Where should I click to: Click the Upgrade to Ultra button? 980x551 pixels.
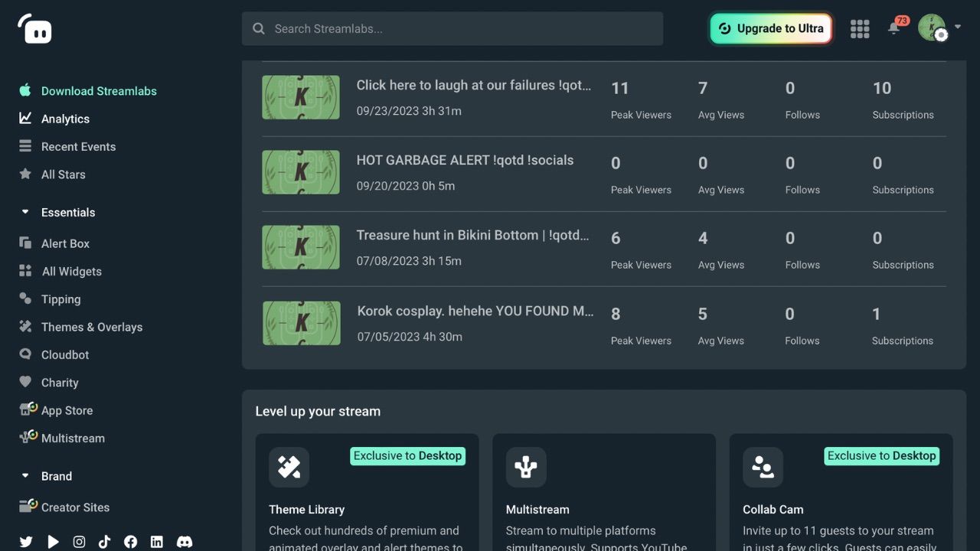click(x=770, y=28)
